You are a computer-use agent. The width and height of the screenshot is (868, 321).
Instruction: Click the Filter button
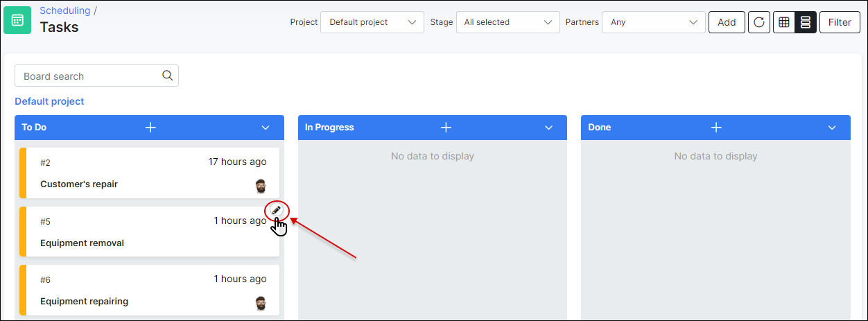(x=840, y=22)
